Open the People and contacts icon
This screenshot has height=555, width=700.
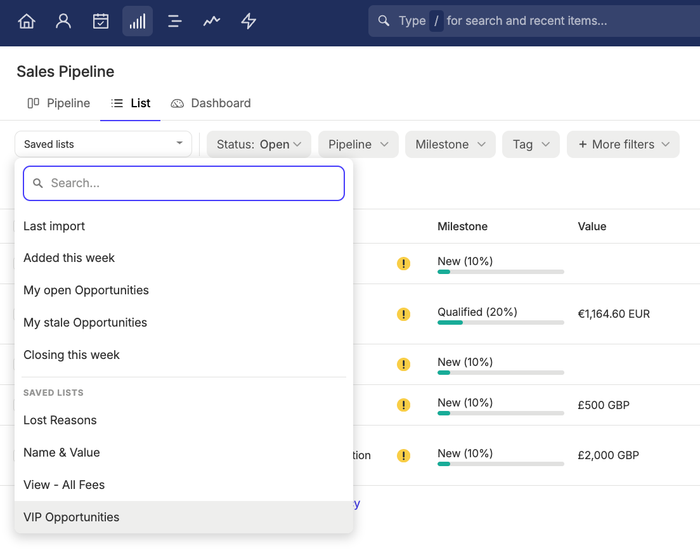pyautogui.click(x=63, y=21)
